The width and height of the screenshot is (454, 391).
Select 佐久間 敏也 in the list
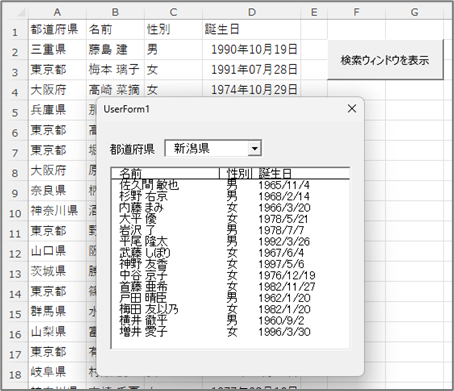coord(230,185)
